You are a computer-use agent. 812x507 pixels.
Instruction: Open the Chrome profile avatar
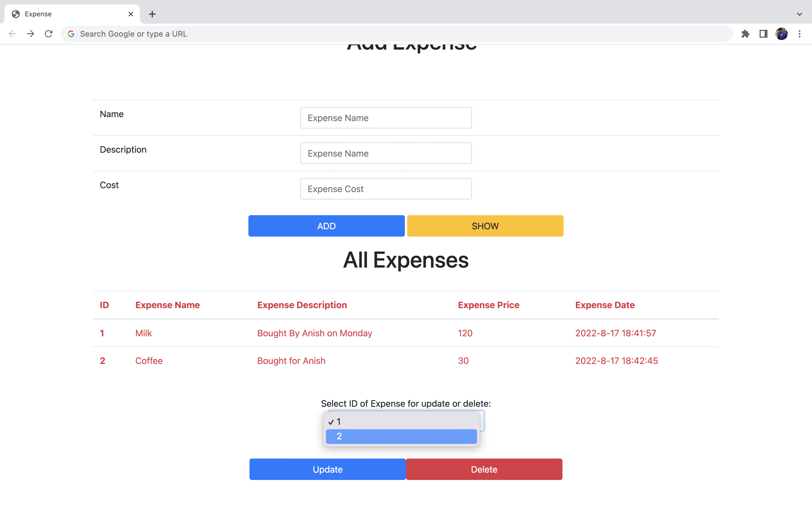(782, 34)
